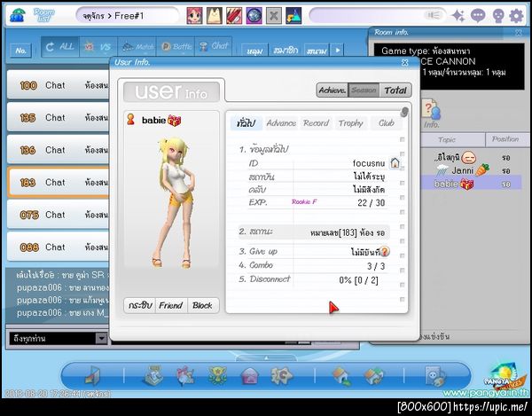Viewport: 532px width, 416px height.
Task: Select the grey X empty slot icon
Action: click(x=273, y=16)
